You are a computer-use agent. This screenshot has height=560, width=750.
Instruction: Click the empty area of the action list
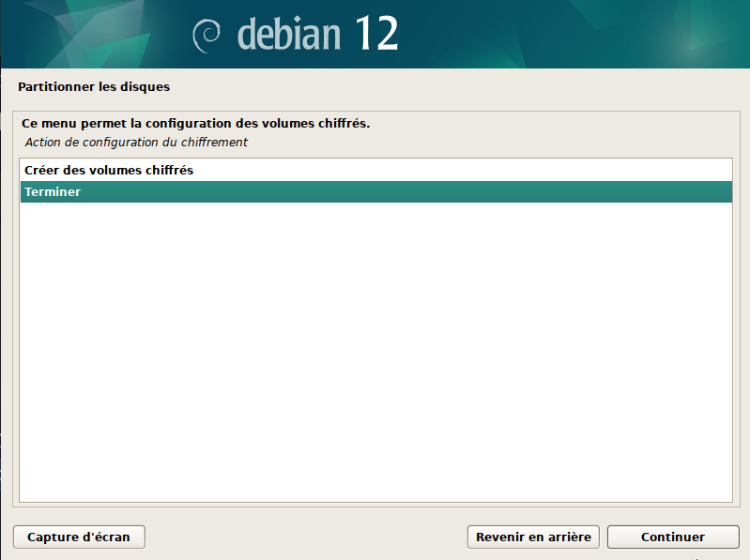coord(375,347)
